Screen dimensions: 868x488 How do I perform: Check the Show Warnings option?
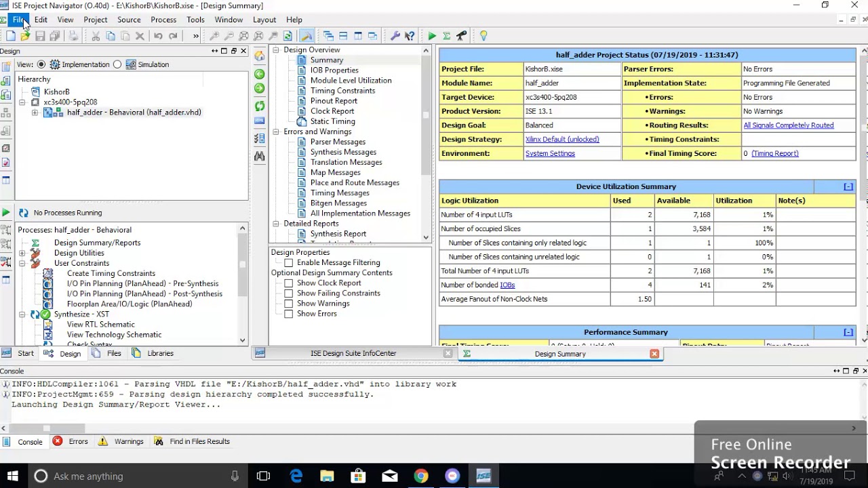click(x=289, y=303)
